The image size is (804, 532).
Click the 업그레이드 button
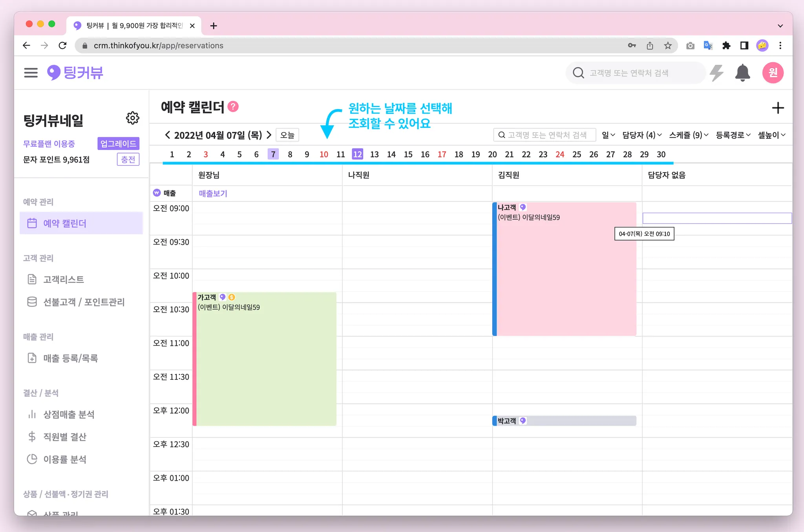click(x=118, y=144)
